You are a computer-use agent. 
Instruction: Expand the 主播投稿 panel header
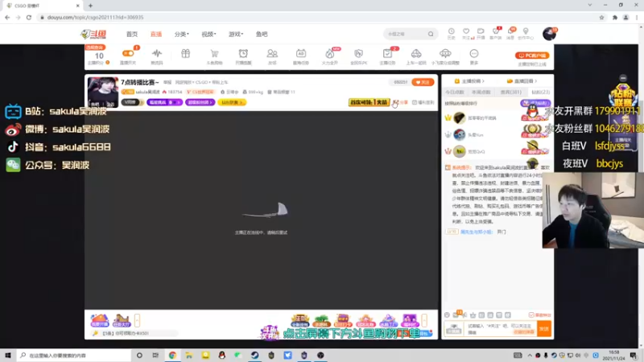(x=469, y=81)
